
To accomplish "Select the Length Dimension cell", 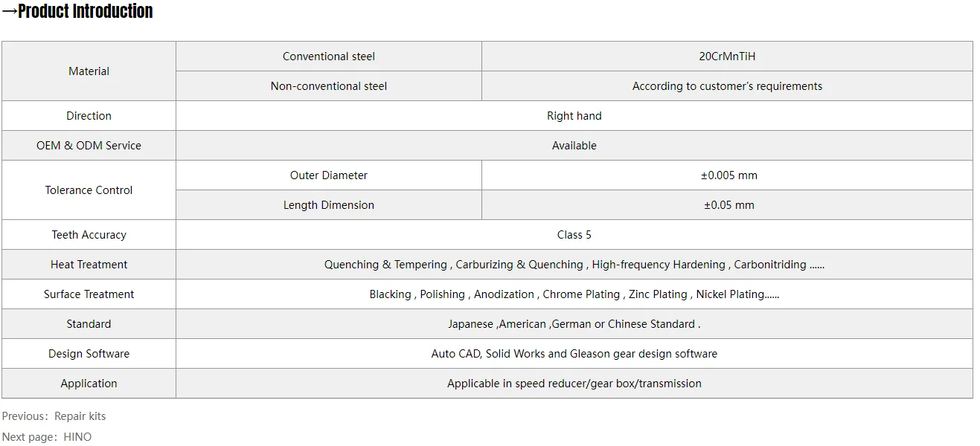I will coord(328,205).
